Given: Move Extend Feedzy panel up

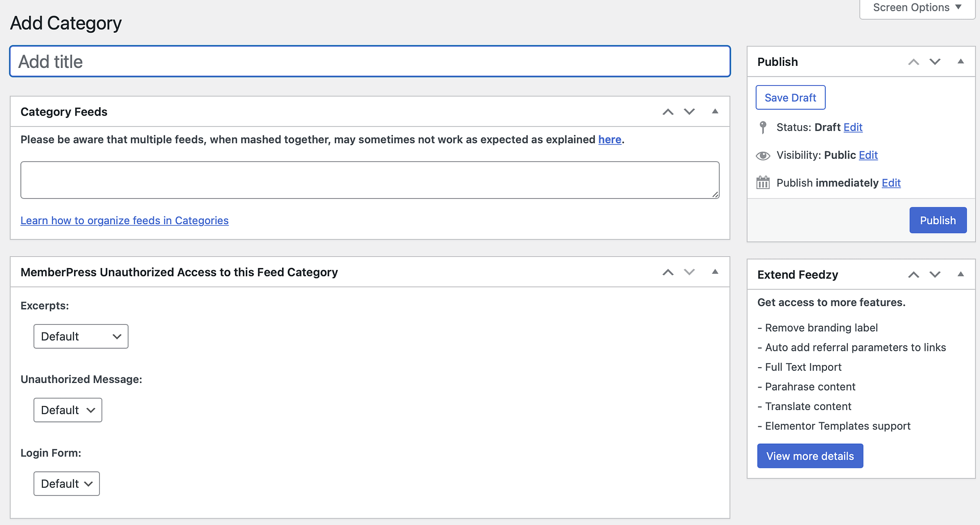Looking at the screenshot, I should pyautogui.click(x=914, y=275).
